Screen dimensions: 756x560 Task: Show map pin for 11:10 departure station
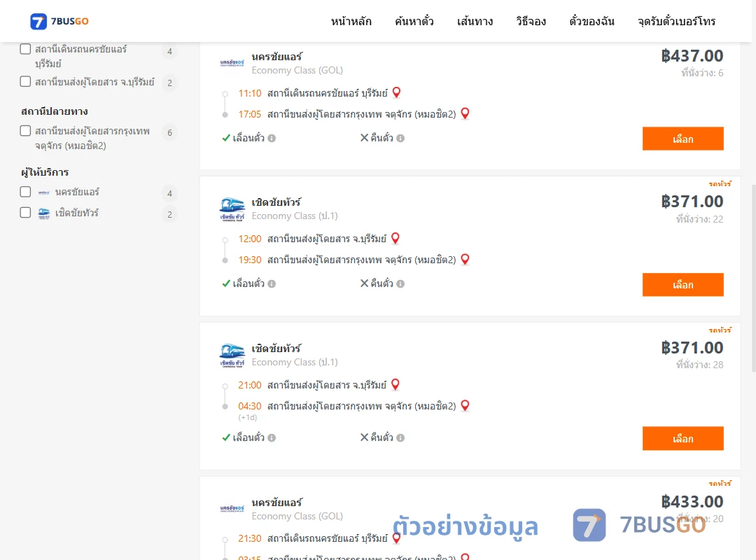396,92
